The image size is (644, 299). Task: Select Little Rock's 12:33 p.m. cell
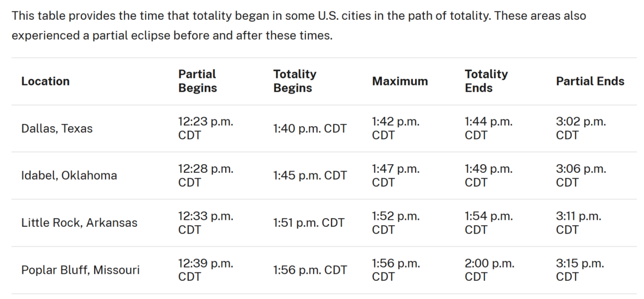point(205,223)
